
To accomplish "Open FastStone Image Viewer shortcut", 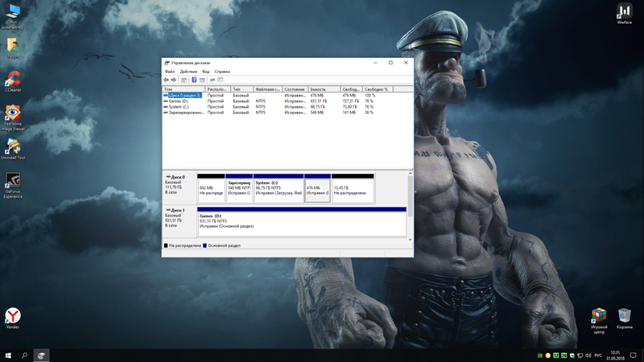I will click(x=13, y=117).
